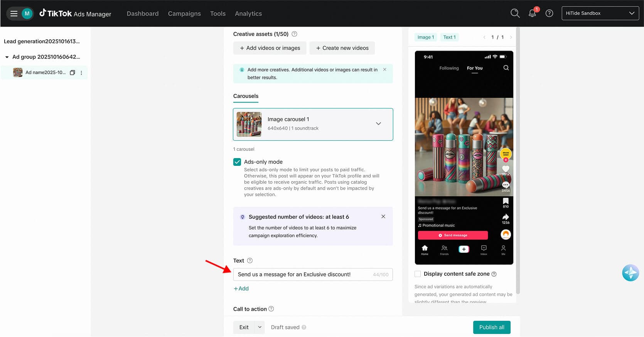Collapse the Ad group tree item
This screenshot has height=337, width=644.
tap(7, 57)
